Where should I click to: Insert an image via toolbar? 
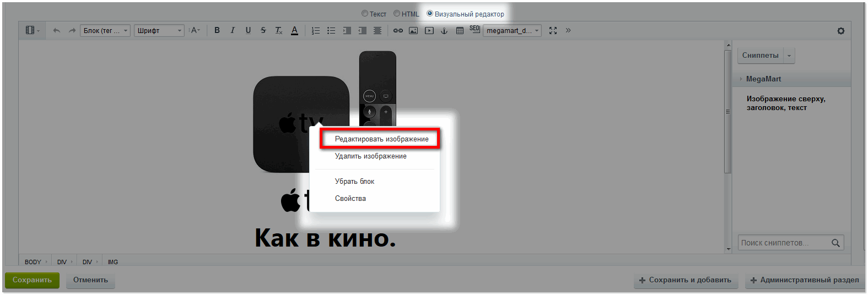point(413,30)
